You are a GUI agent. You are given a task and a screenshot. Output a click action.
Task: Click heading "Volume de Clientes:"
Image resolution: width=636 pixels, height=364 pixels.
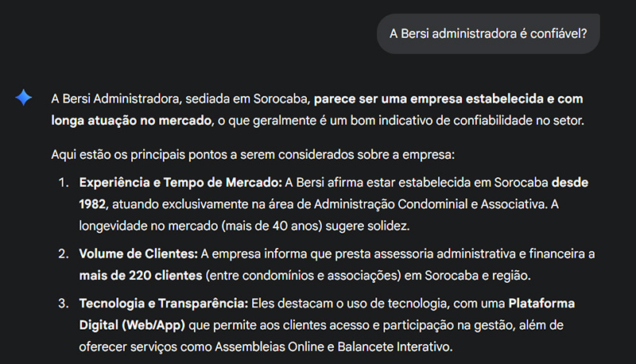click(138, 254)
